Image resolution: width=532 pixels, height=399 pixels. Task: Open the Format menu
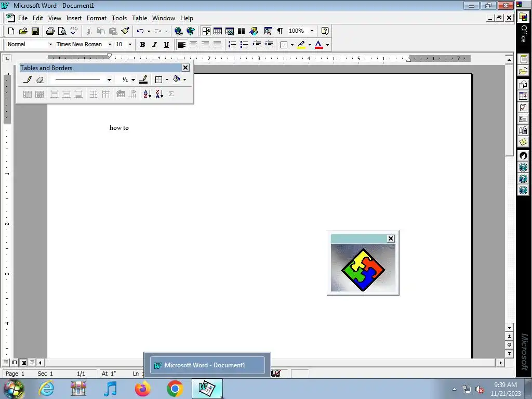[x=96, y=18]
